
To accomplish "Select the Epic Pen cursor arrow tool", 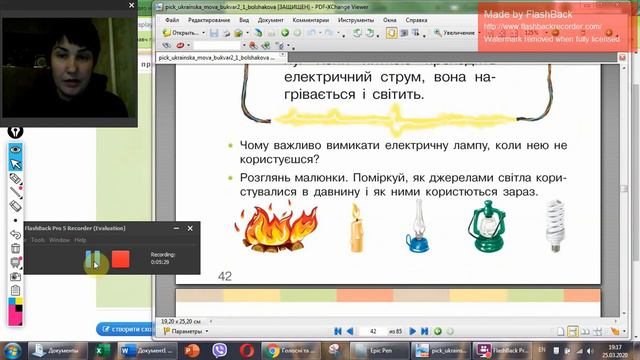I will pyautogui.click(x=16, y=164).
